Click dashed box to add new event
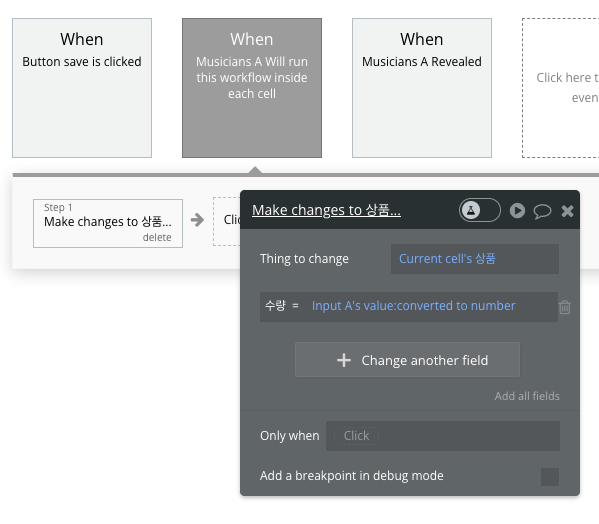Screen dimensions: 599x524 (560, 88)
